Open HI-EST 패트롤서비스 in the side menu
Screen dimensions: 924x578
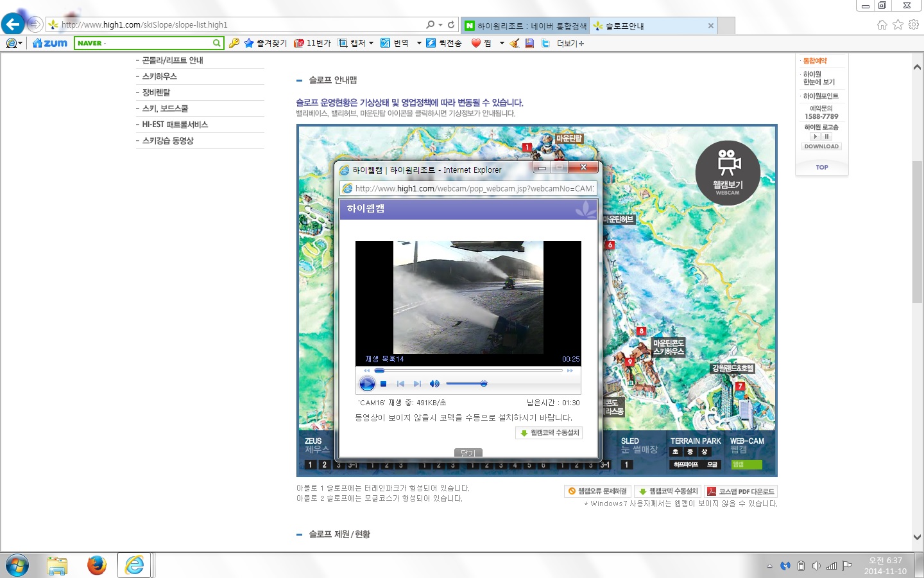coord(175,125)
